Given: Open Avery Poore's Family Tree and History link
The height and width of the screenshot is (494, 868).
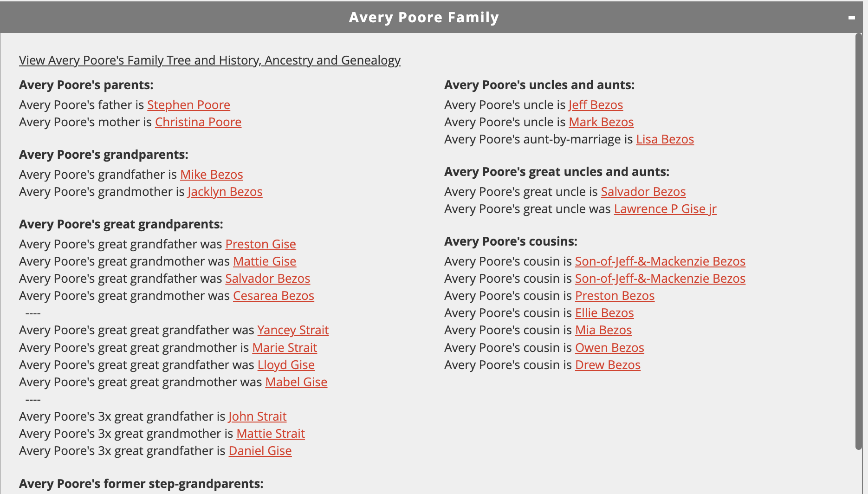Looking at the screenshot, I should [209, 60].
